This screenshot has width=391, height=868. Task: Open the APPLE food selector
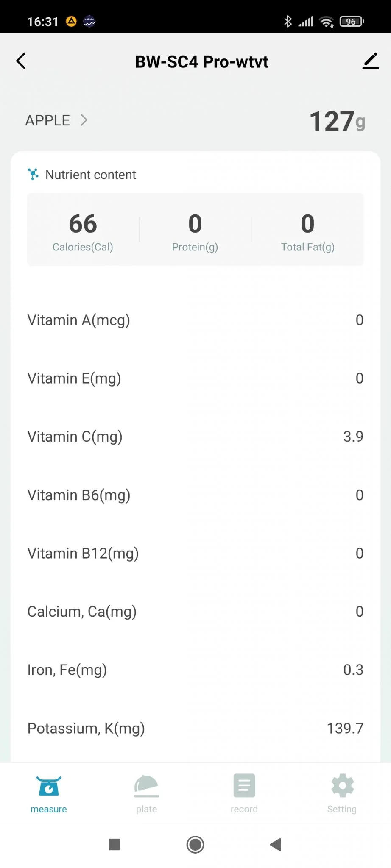coord(48,120)
